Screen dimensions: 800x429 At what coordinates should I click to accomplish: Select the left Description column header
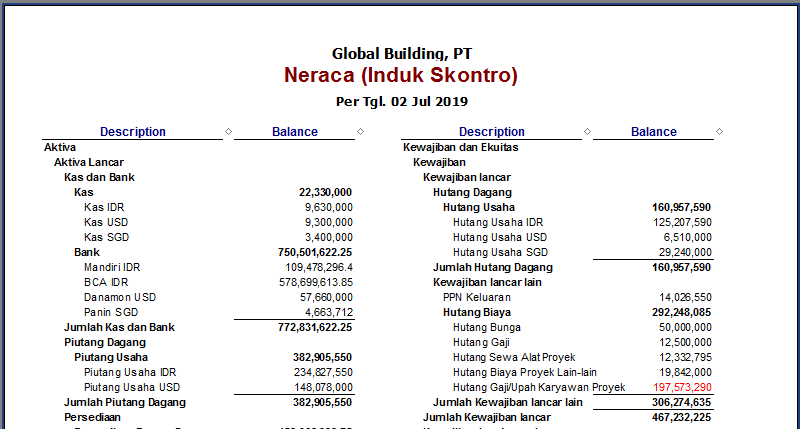(x=133, y=132)
